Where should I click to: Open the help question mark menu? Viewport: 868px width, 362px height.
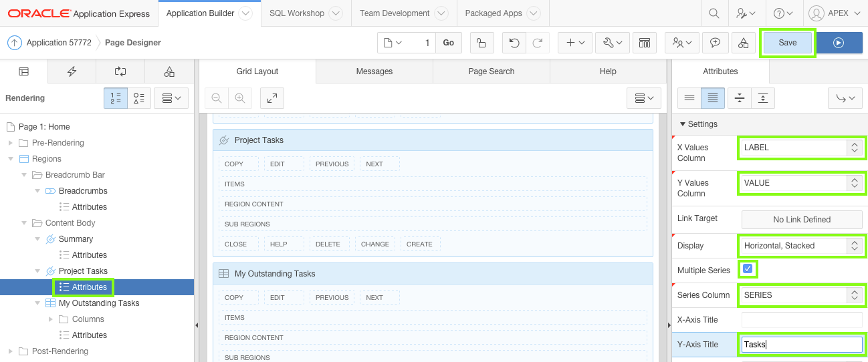point(782,13)
